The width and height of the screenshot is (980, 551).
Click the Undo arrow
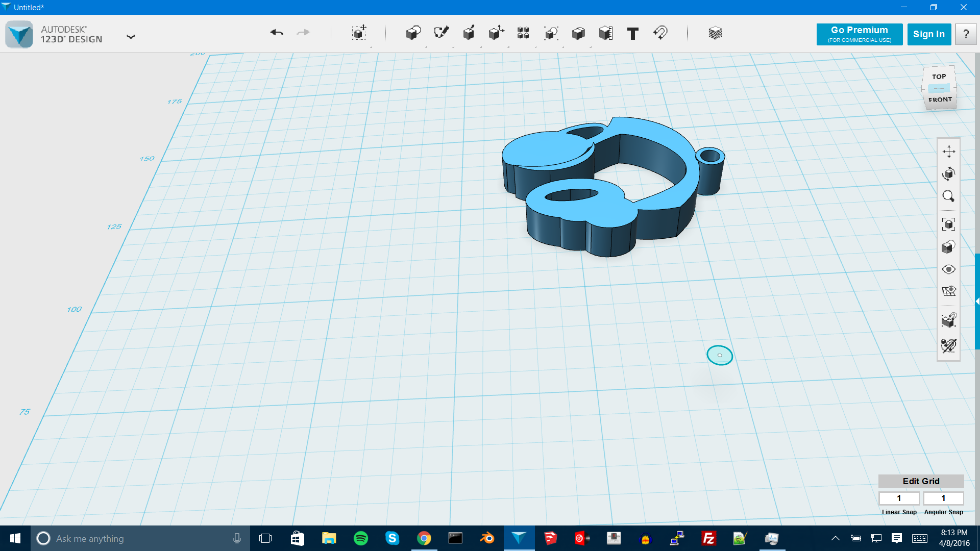tap(277, 33)
